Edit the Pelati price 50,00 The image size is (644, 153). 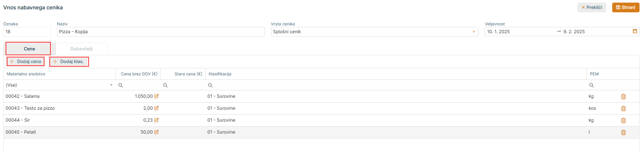[x=156, y=132]
